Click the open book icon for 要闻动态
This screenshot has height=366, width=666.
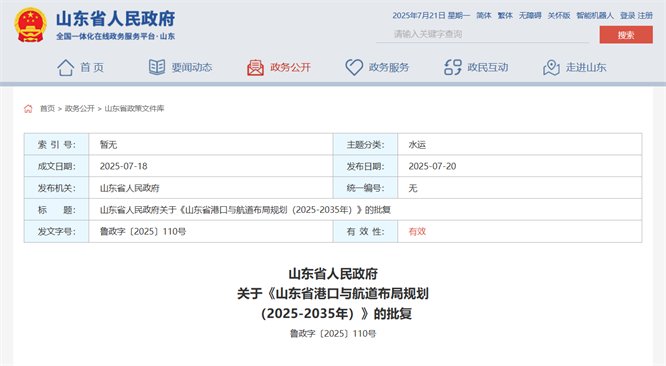coord(157,67)
